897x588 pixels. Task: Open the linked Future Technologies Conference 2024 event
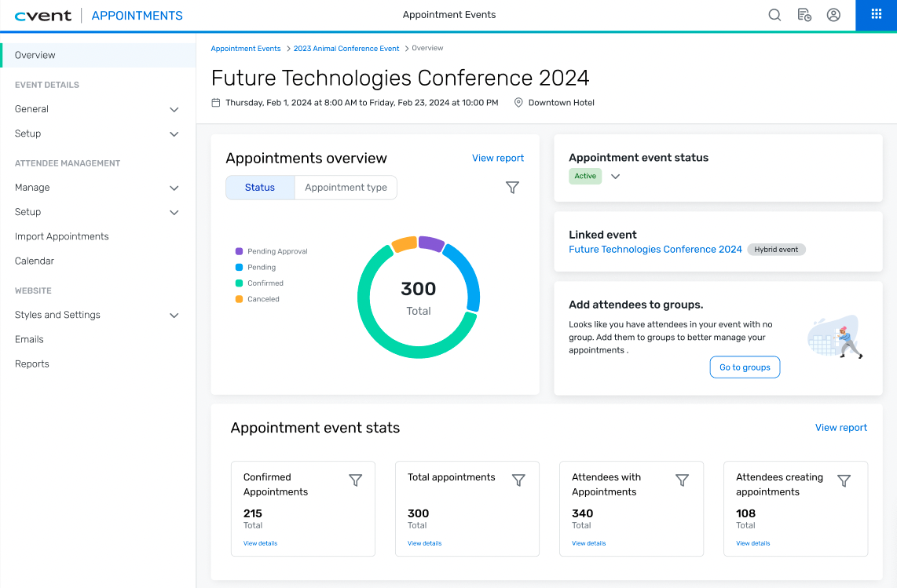pos(655,250)
